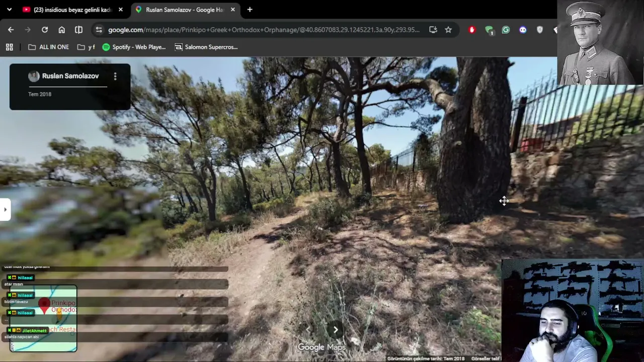Open the Salomon Supercross bookmark
The height and width of the screenshot is (362, 644).
pyautogui.click(x=206, y=47)
